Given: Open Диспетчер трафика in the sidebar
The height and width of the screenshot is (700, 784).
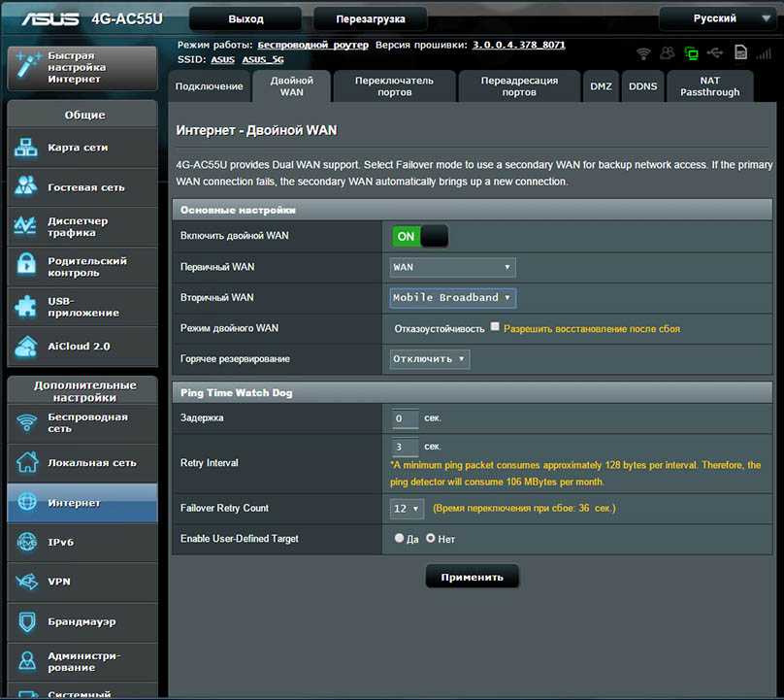Looking at the screenshot, I should (x=83, y=226).
